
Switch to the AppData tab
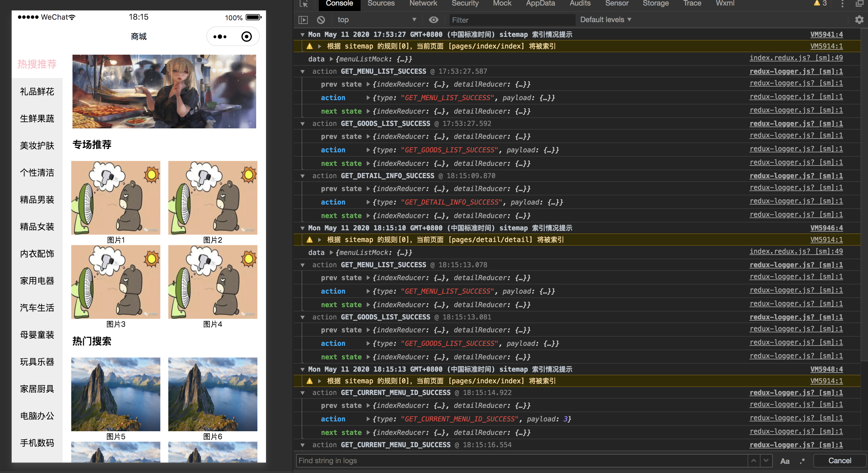(x=540, y=3)
